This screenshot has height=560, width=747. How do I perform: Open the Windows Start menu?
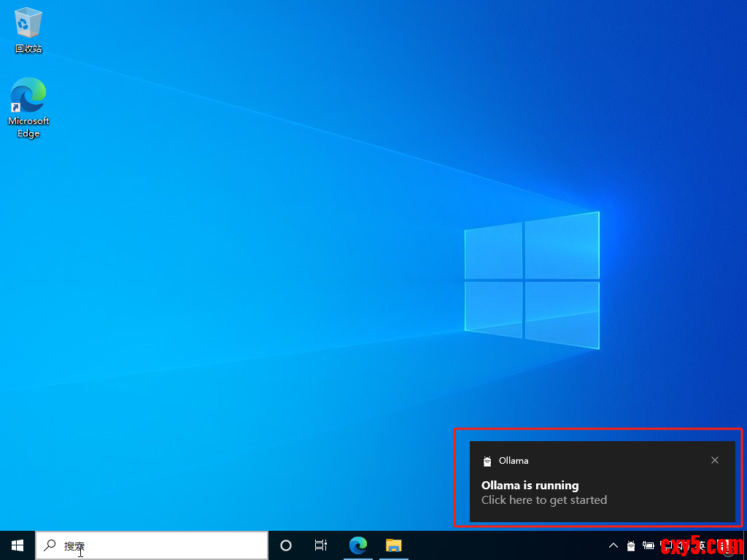[x=18, y=545]
